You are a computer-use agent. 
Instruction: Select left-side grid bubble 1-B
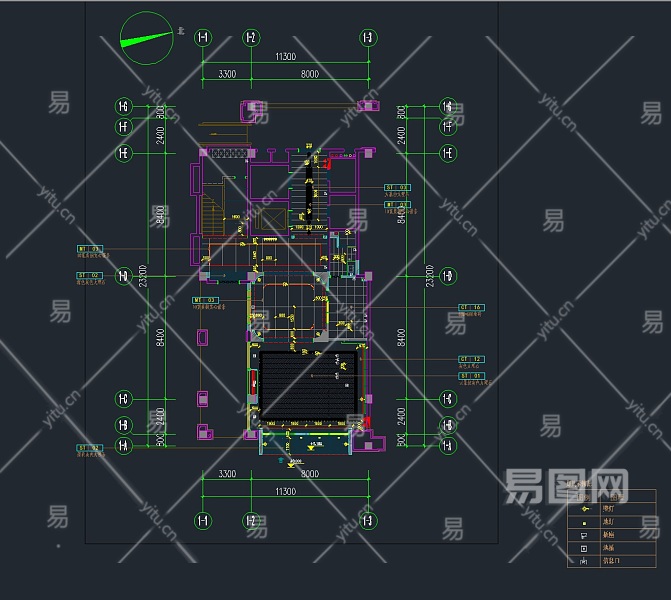[x=124, y=425]
